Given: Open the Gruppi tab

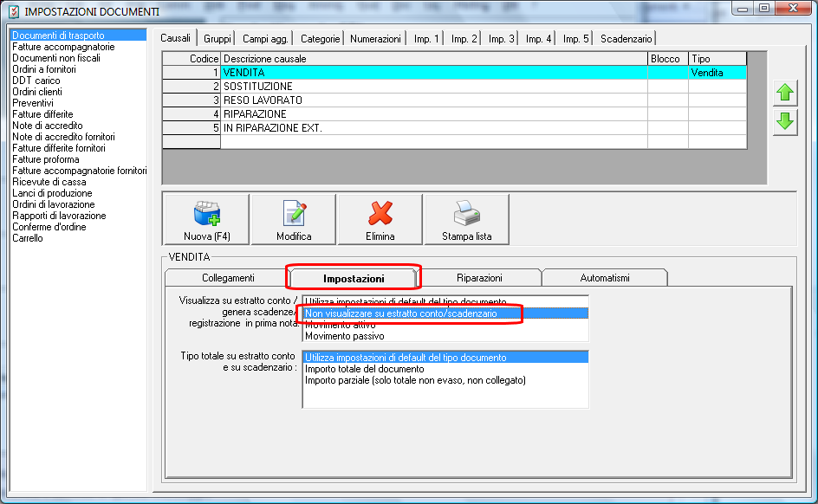Looking at the screenshot, I should [x=217, y=39].
